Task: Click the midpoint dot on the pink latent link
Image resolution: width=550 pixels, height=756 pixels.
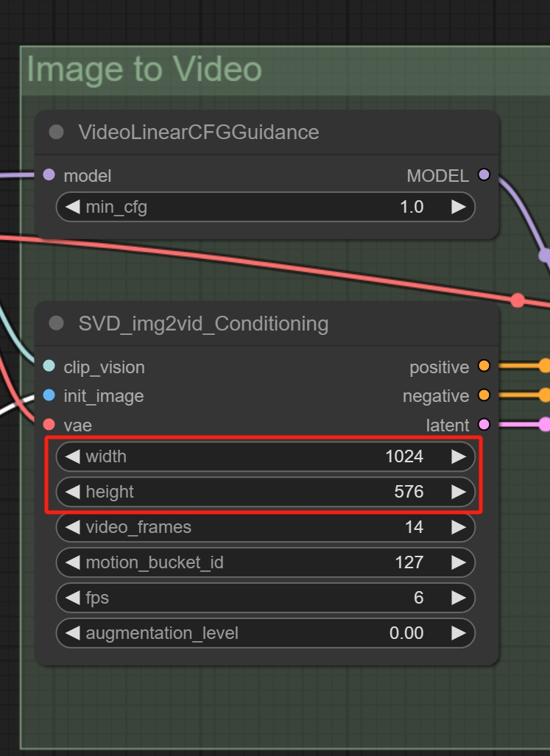Action: coord(545,424)
